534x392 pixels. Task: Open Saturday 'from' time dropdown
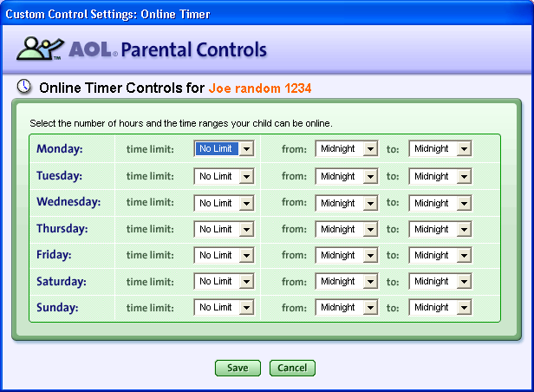pyautogui.click(x=347, y=281)
